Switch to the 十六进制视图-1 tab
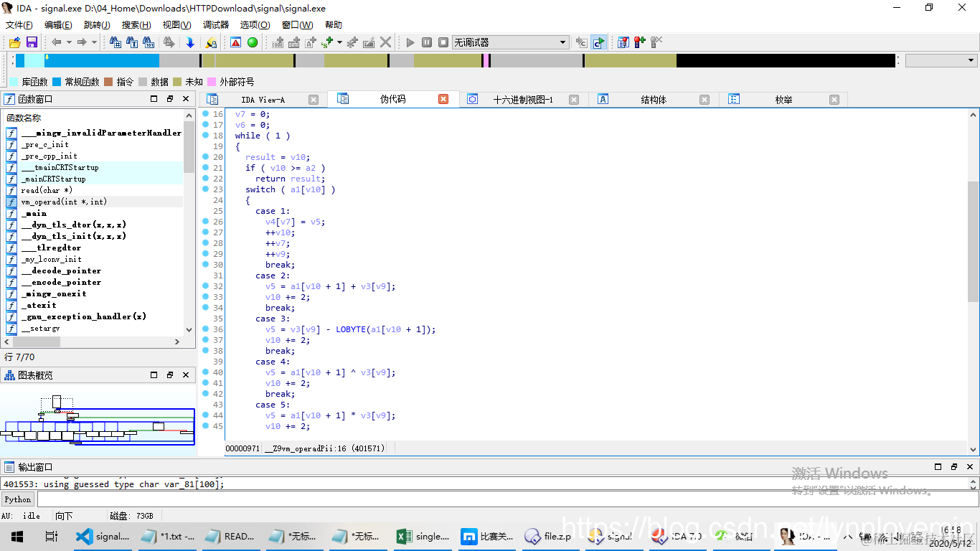 tap(523, 100)
